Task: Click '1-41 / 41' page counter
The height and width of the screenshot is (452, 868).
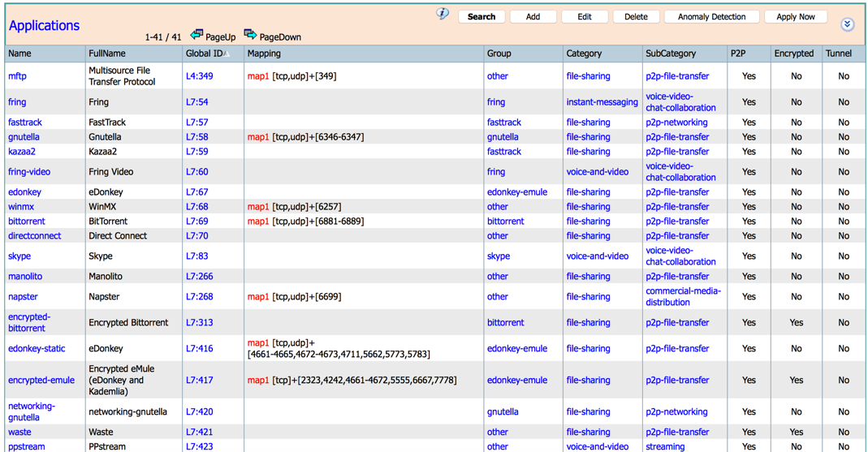Action: point(163,37)
